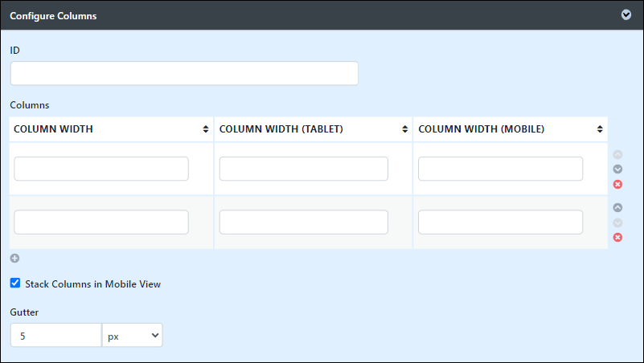This screenshot has width=644, height=363.
Task: Collapse the Configure Columns panel chevron
Action: tap(626, 15)
